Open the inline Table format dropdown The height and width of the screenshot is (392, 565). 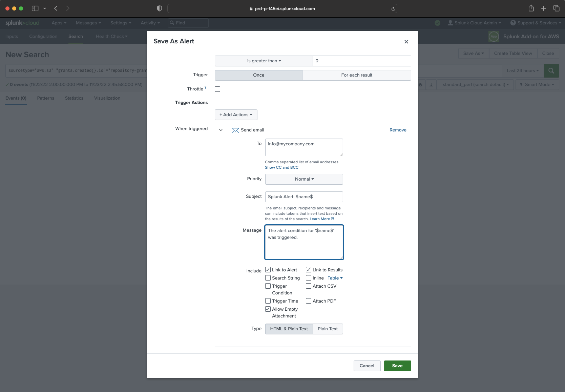[335, 278]
